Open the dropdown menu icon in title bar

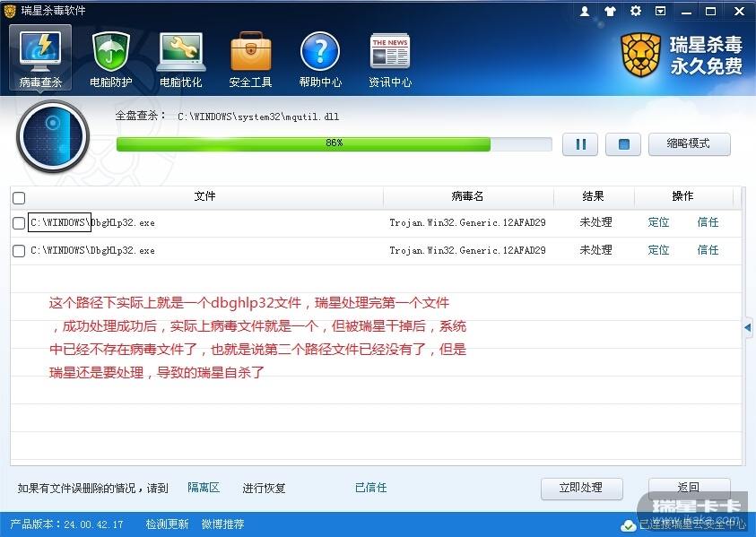(x=661, y=11)
